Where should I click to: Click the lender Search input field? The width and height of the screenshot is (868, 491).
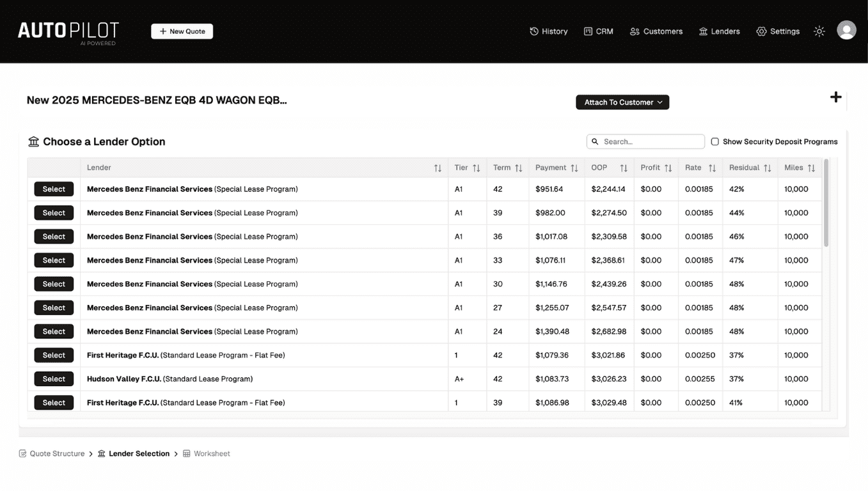pyautogui.click(x=645, y=141)
